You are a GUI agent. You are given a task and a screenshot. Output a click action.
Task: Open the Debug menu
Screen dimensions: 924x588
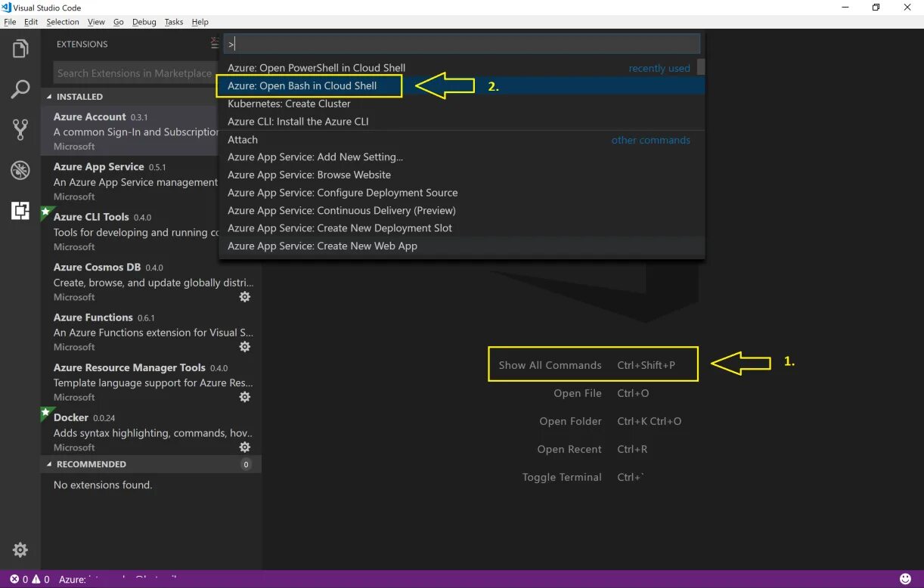pos(144,22)
